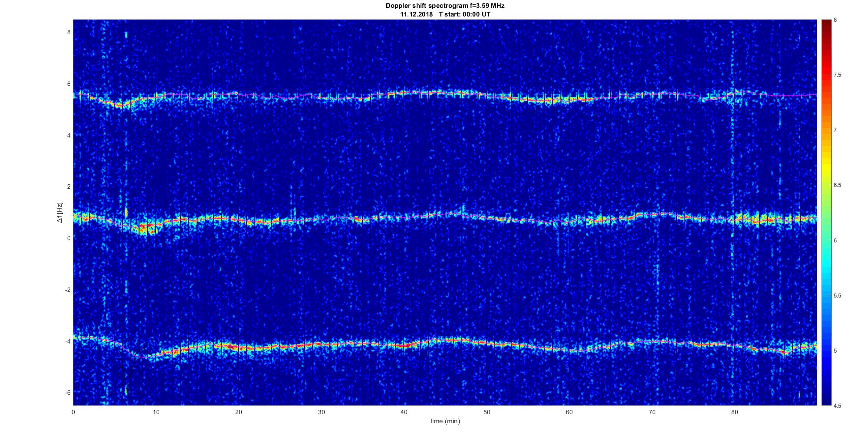Click the x-axis tick label "0" under the plot
Screen dimensions: 868x435
click(73, 412)
